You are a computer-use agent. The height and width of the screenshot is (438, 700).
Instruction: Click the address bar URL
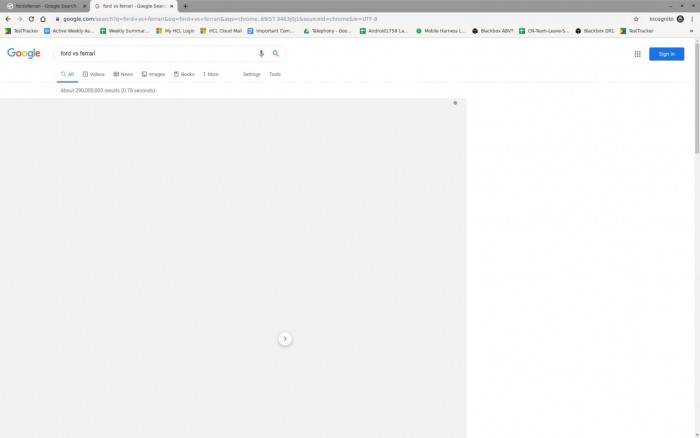220,19
